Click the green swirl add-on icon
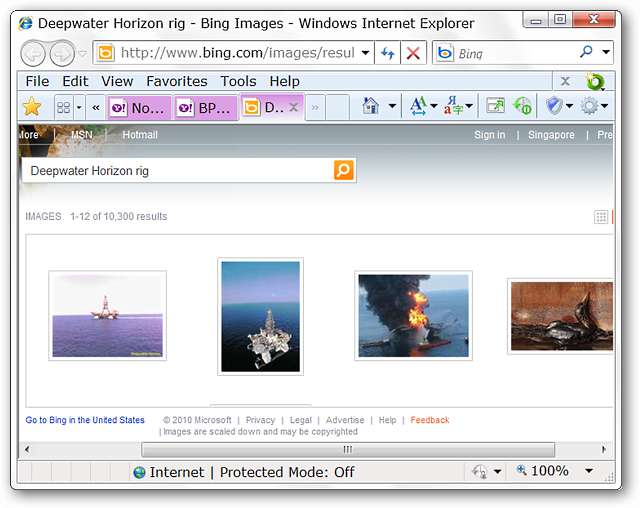The height and width of the screenshot is (508, 640). point(595,82)
